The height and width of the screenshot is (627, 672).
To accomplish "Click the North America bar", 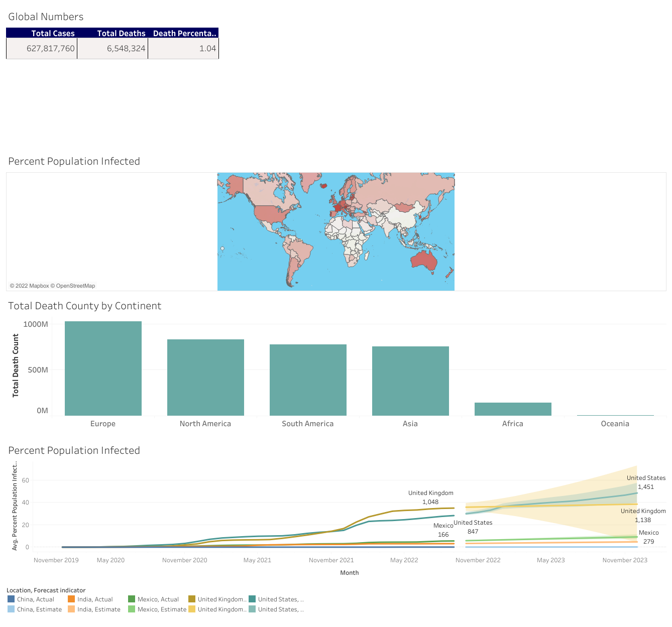I will pyautogui.click(x=205, y=377).
